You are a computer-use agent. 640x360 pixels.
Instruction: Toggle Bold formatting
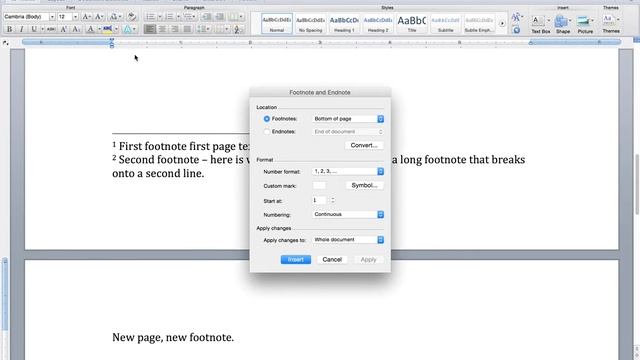click(9, 29)
